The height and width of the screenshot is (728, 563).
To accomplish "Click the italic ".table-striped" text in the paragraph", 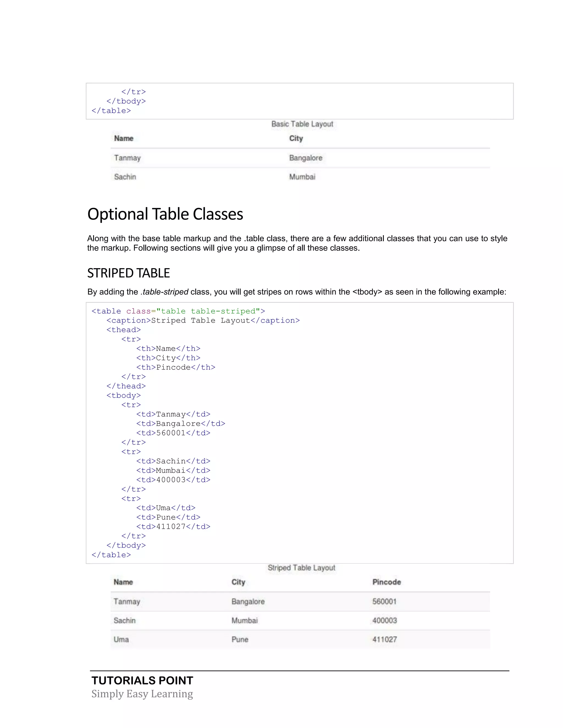I will 164,292.
